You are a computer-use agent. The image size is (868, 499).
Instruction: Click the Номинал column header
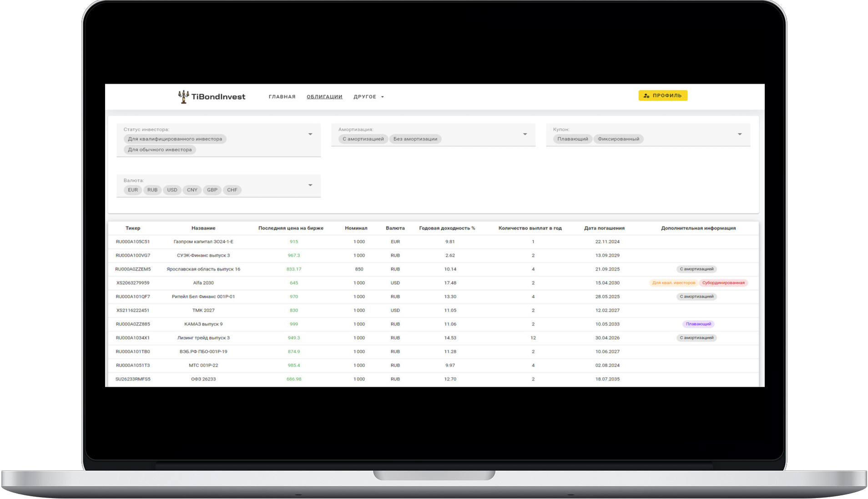[x=356, y=228]
